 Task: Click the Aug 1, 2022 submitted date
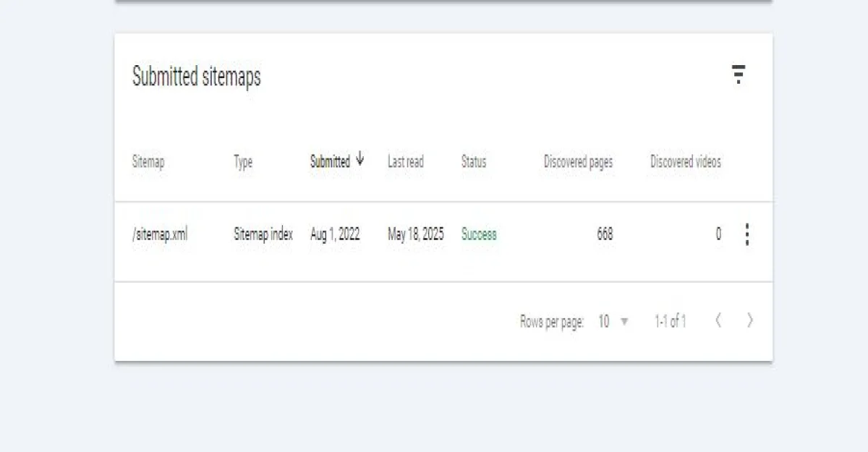(335, 234)
